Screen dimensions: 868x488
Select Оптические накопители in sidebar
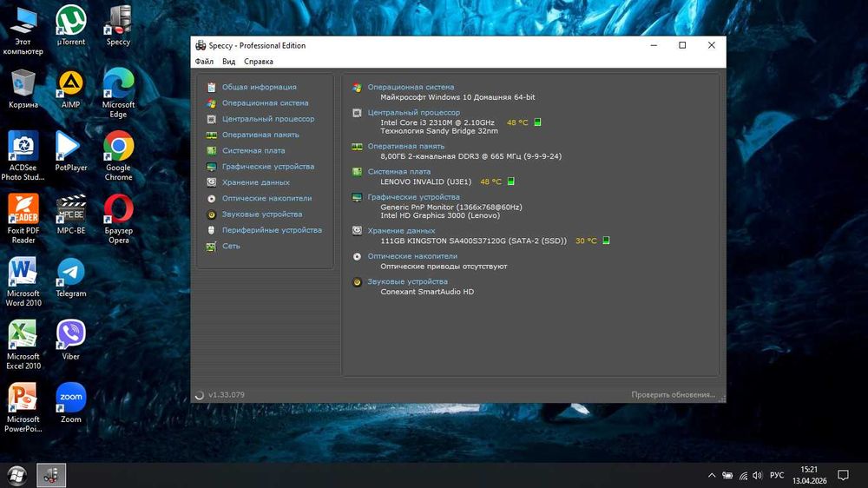pyautogui.click(x=266, y=198)
